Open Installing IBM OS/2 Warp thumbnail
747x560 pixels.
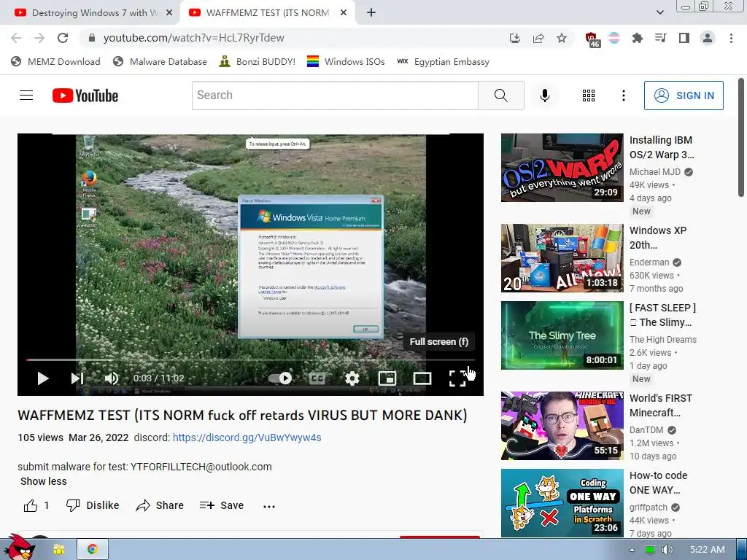562,168
